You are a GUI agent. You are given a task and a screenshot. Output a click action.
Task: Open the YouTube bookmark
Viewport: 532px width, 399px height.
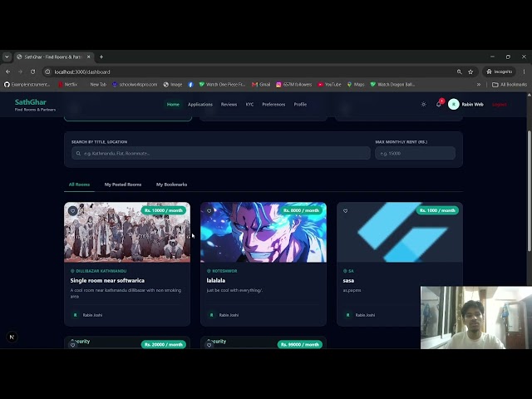tap(329, 85)
